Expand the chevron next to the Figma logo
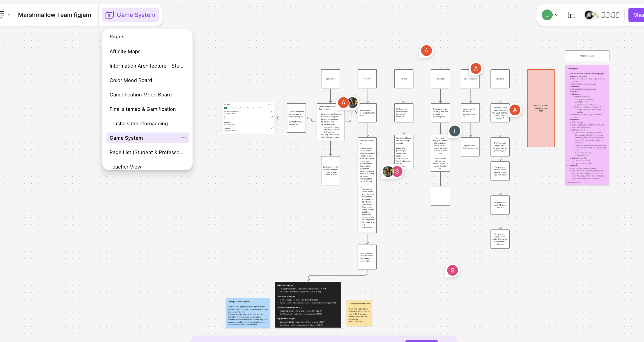 pos(9,15)
